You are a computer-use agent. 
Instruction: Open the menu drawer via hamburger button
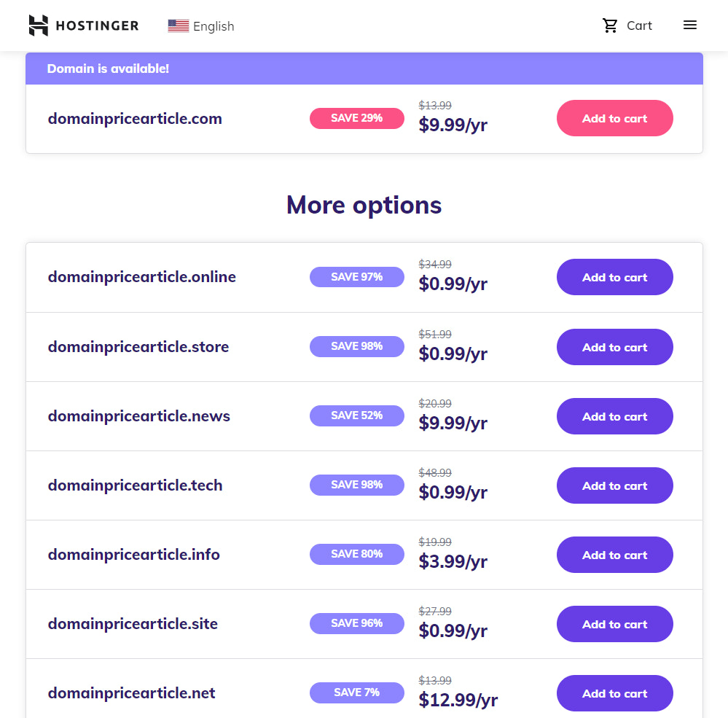[689, 24]
